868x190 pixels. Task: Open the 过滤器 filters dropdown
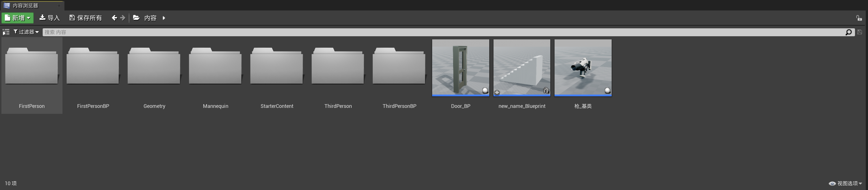click(26, 32)
